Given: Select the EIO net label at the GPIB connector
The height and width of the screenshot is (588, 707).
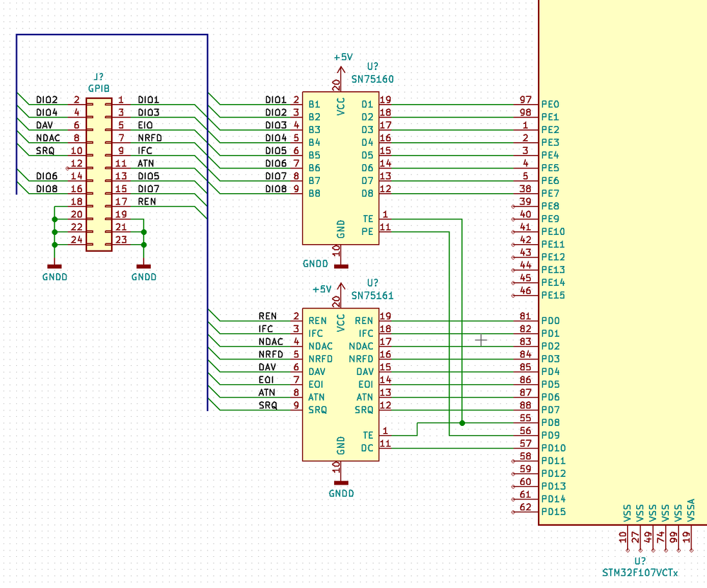Looking at the screenshot, I should point(145,125).
